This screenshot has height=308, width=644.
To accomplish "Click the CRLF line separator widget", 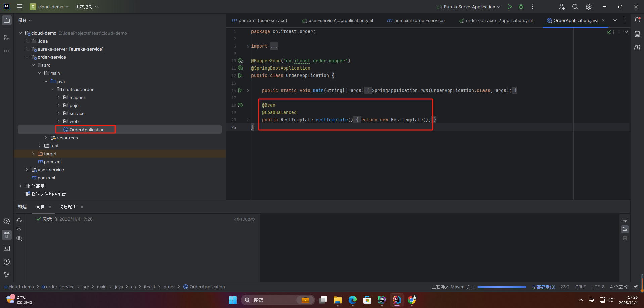I will (580, 287).
